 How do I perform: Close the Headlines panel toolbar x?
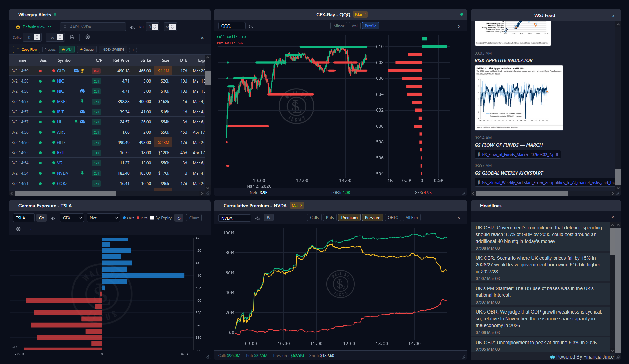coord(613,217)
